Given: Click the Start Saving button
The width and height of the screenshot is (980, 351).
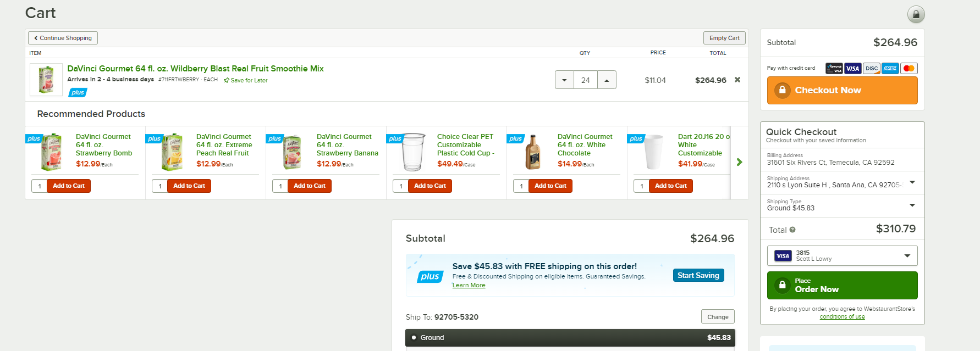Looking at the screenshot, I should tap(698, 275).
